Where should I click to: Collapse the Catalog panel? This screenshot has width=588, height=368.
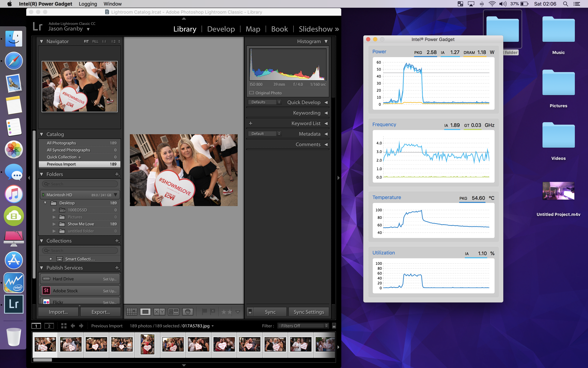(41, 134)
